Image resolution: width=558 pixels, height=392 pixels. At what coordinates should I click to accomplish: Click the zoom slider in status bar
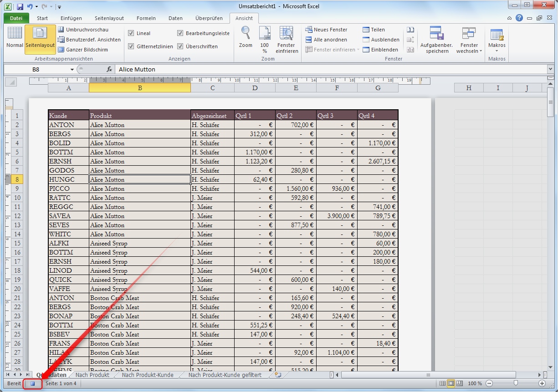coord(516,384)
